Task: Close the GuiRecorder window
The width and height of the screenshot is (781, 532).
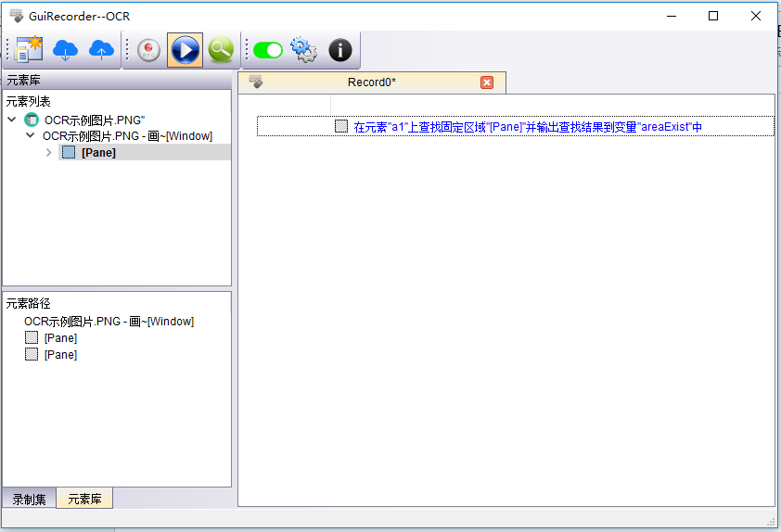Action: [x=756, y=16]
